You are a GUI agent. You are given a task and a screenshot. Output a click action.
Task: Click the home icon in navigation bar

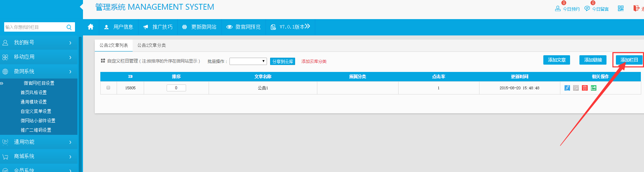[91, 27]
